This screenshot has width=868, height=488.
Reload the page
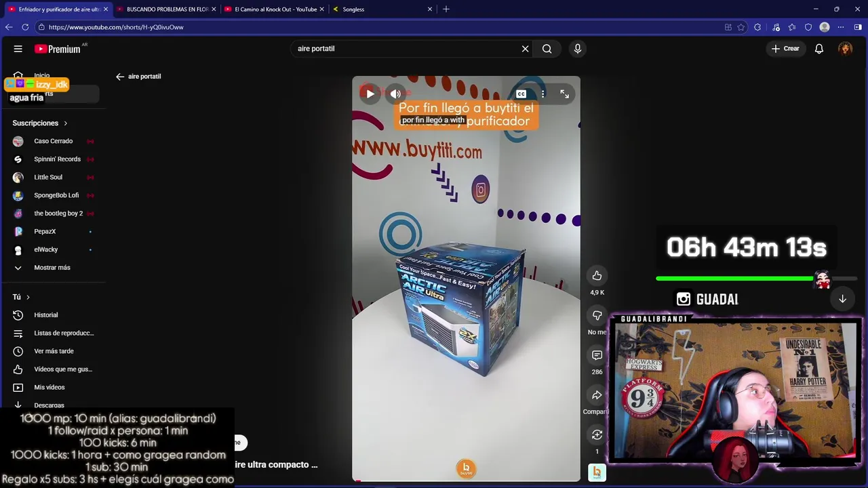click(25, 27)
